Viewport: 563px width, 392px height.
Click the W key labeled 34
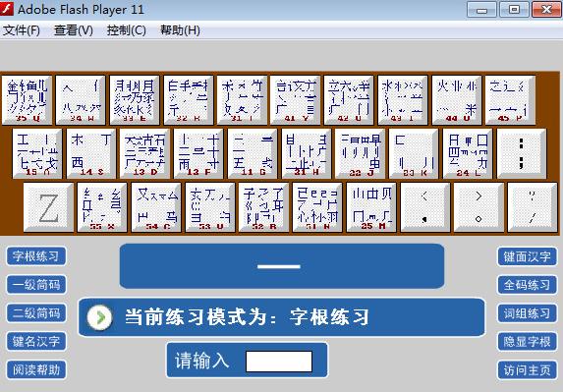click(81, 100)
